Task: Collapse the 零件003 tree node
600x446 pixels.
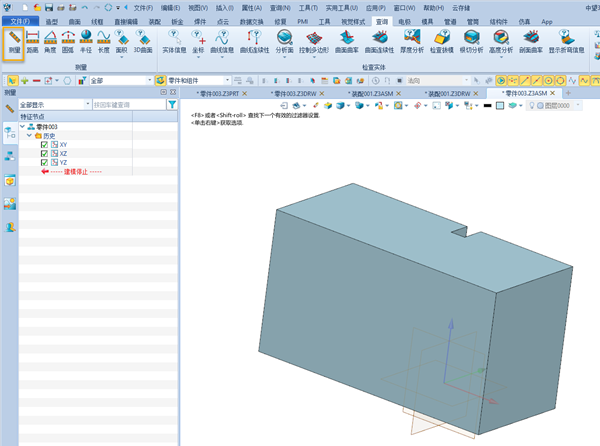Action: (x=23, y=126)
